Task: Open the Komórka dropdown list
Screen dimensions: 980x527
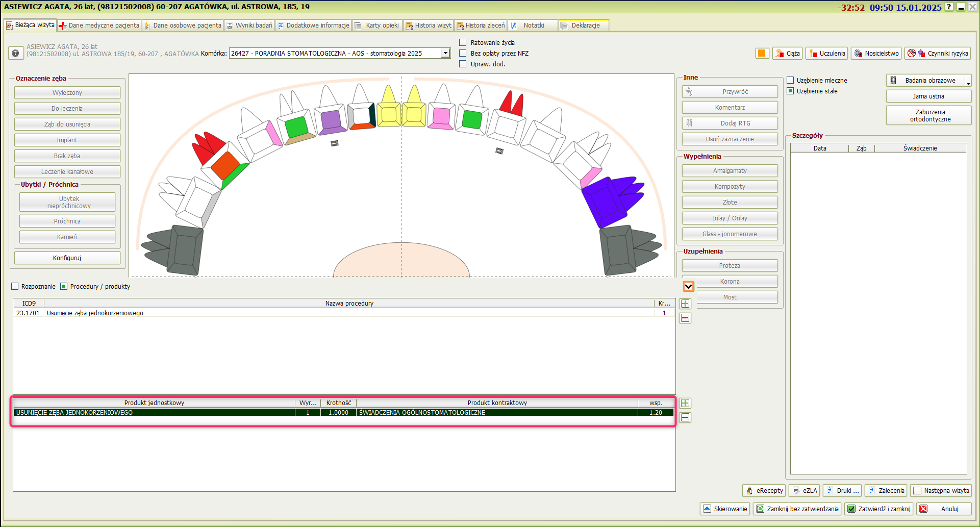Action: coord(445,53)
